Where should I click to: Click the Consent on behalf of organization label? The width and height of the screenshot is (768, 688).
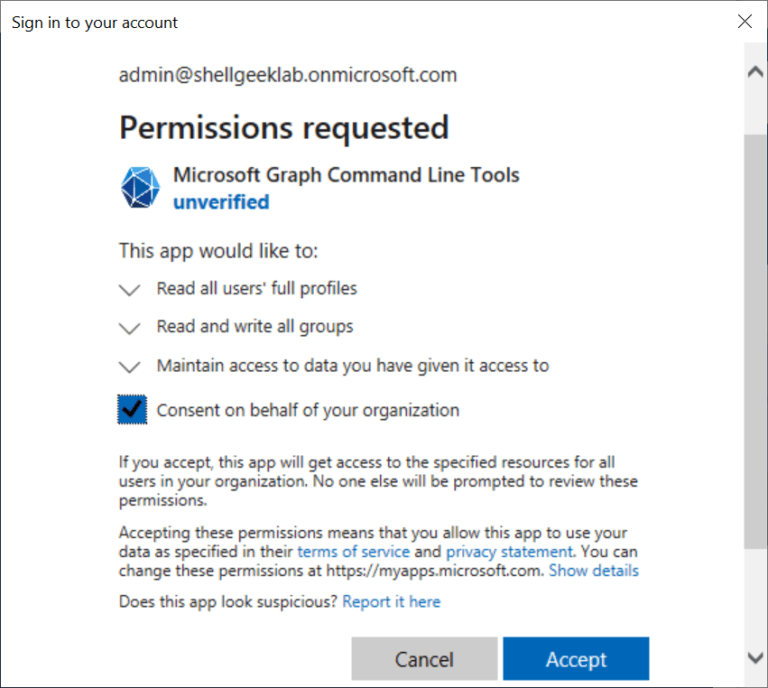308,410
